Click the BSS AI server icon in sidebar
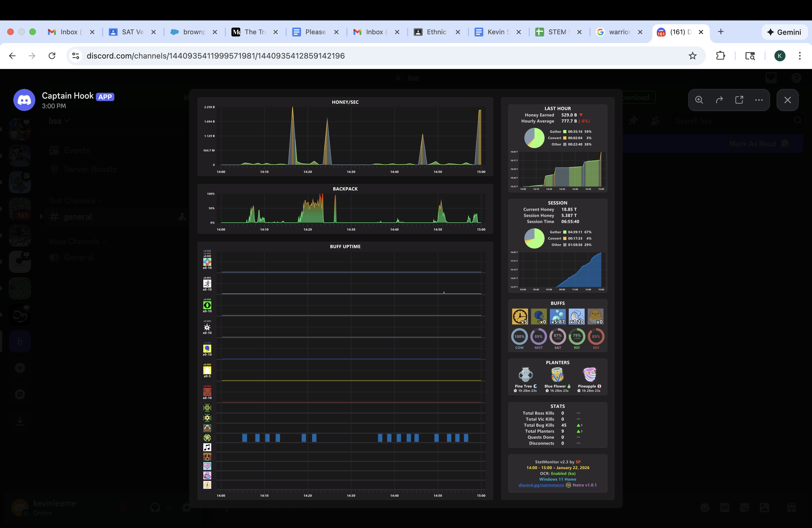The width and height of the screenshot is (812, 528). pyautogui.click(x=19, y=155)
